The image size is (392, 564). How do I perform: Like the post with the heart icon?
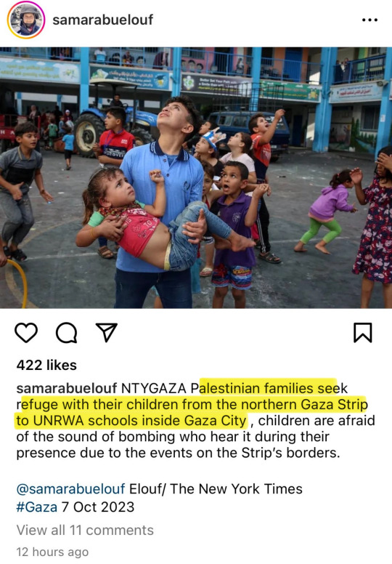[x=26, y=333]
